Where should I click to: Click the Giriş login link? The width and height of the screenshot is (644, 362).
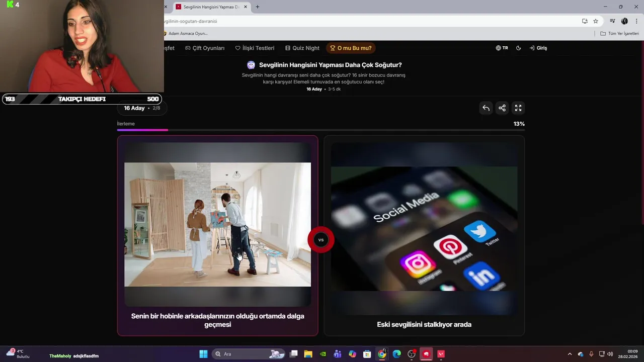click(x=538, y=48)
